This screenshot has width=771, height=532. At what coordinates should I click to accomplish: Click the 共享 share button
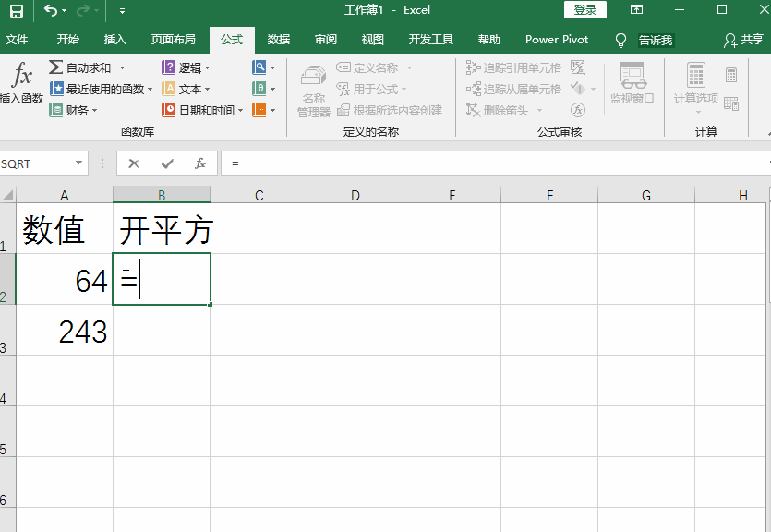tap(744, 40)
